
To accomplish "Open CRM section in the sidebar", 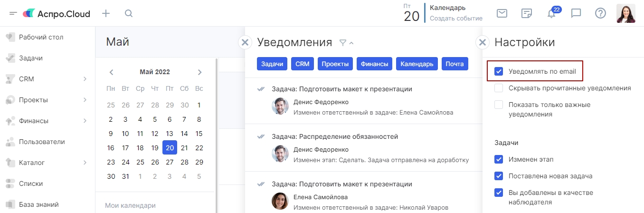I will pyautogui.click(x=27, y=79).
